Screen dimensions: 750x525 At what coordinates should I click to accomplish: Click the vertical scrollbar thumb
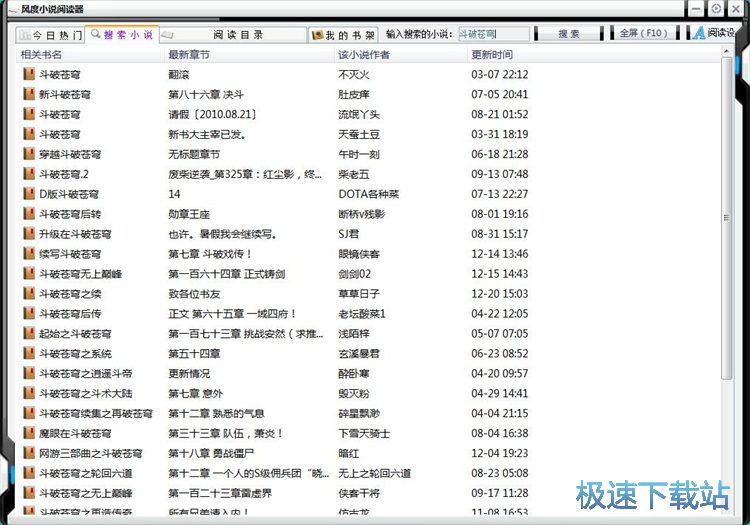727,218
